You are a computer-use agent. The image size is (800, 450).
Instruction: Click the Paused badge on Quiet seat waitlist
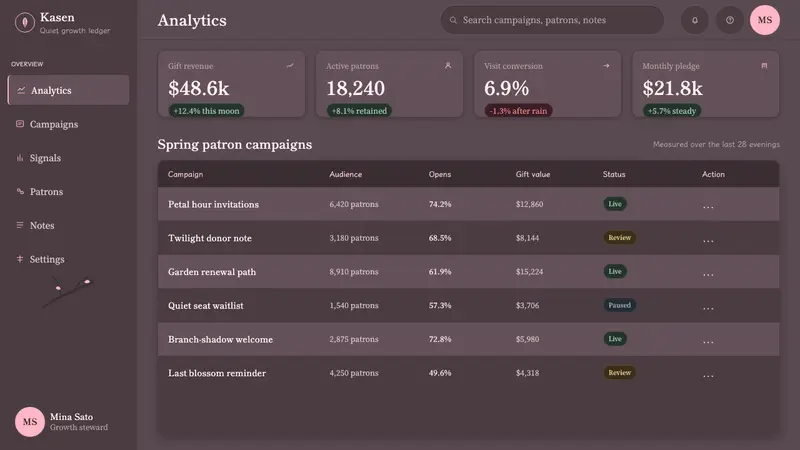[x=619, y=305]
